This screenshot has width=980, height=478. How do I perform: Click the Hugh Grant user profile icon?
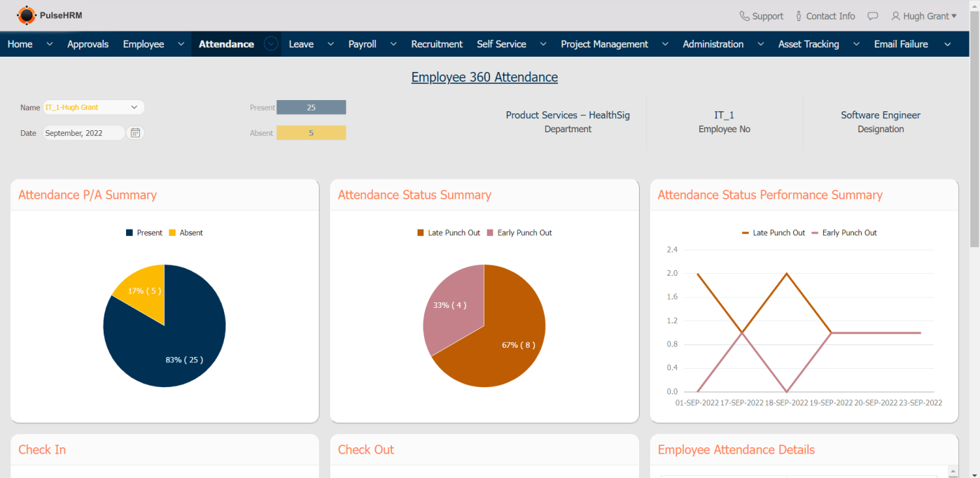tap(895, 16)
